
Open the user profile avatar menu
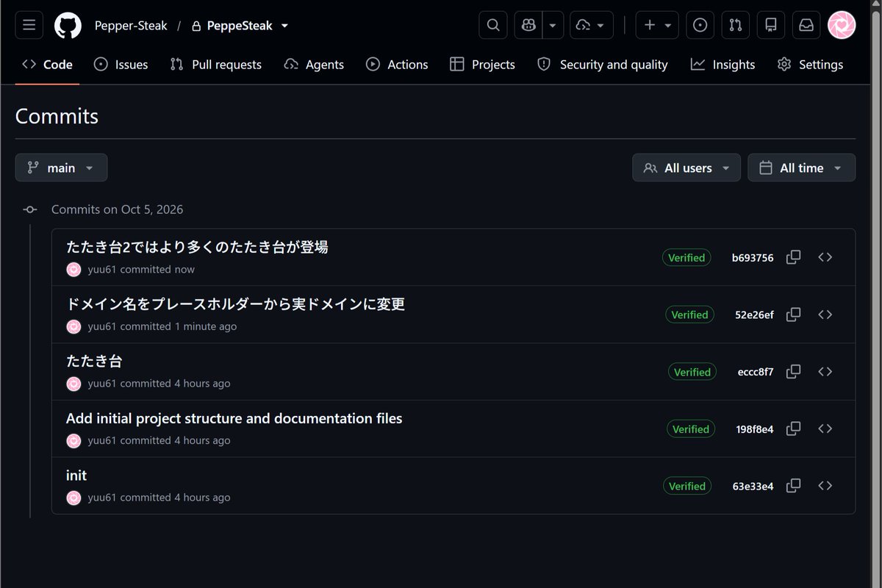[x=842, y=26]
